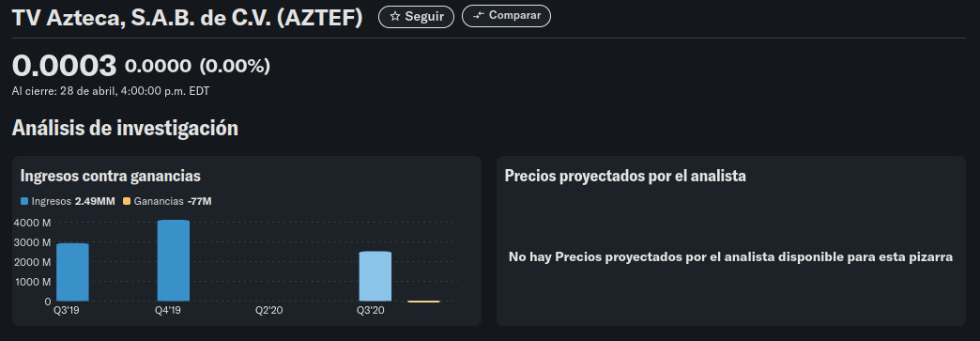Click the Precios proyectados por el analista heading
980x341 pixels.
(x=625, y=176)
